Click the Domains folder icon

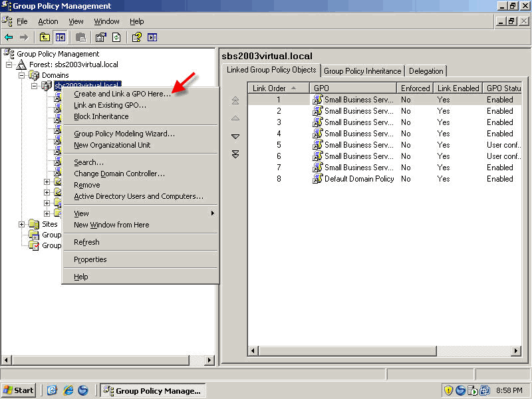(x=34, y=75)
